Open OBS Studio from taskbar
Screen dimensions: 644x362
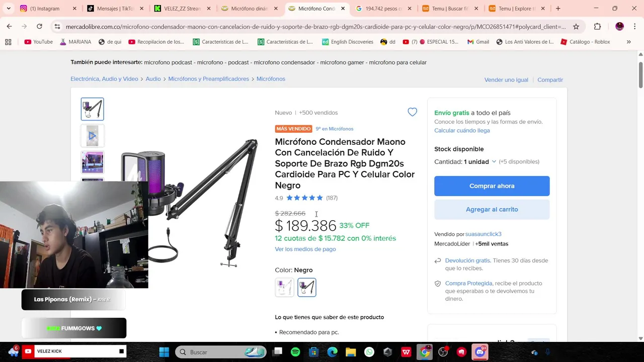click(x=443, y=352)
